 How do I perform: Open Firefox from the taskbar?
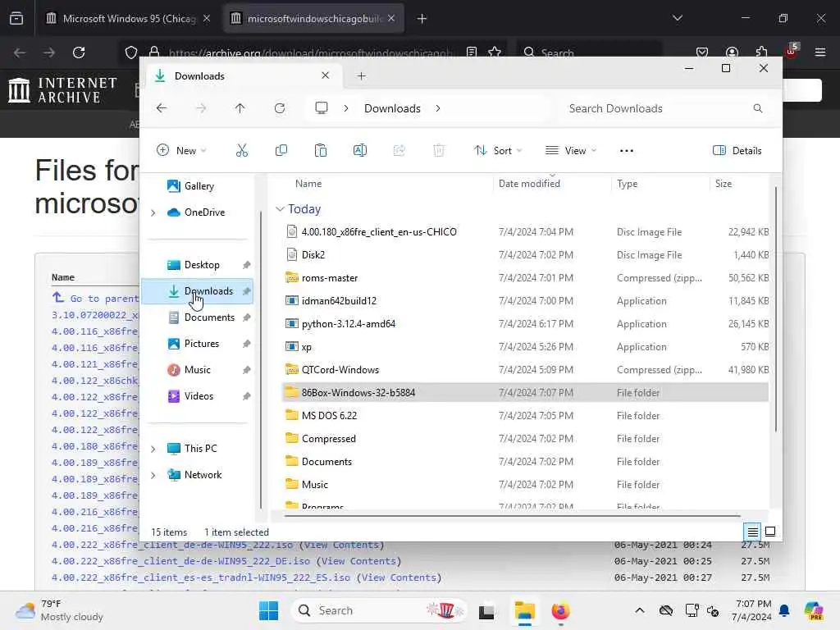click(x=560, y=610)
